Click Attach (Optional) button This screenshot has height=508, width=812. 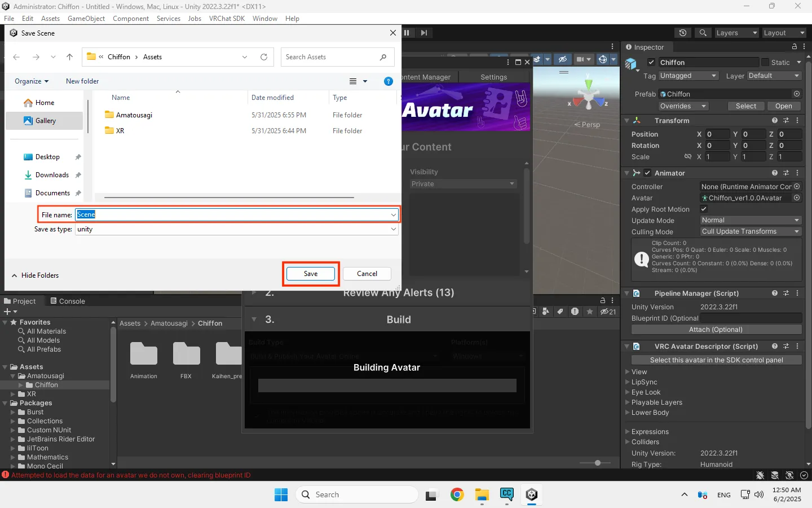click(x=716, y=330)
